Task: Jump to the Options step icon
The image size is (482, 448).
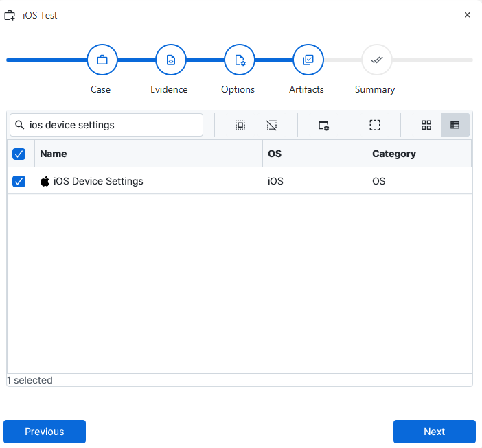Action: coord(240,60)
